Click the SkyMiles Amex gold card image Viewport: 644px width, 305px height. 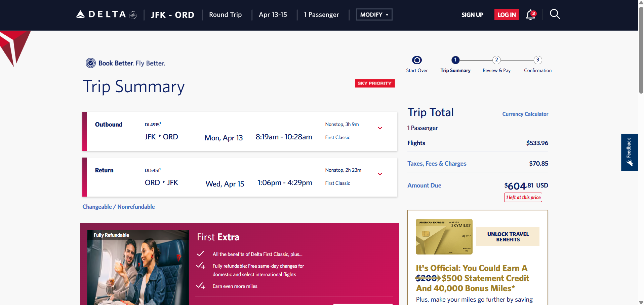click(444, 237)
